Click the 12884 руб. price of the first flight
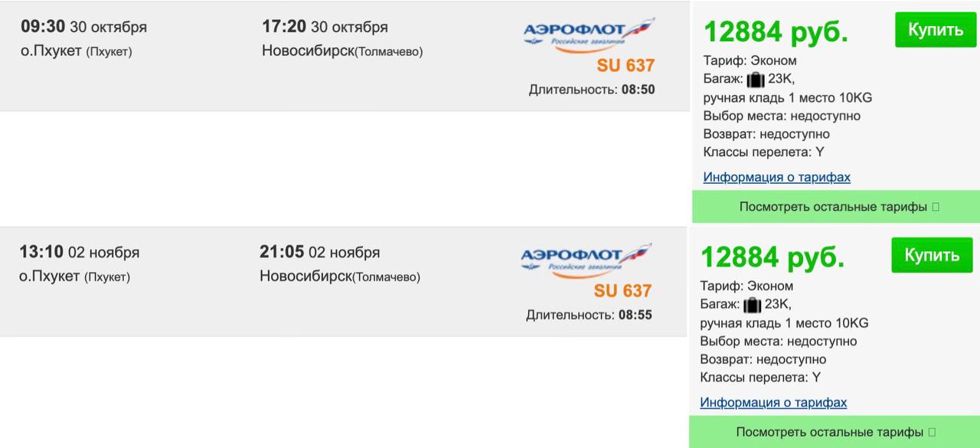Screen dimensions: 980x448 coord(776,32)
